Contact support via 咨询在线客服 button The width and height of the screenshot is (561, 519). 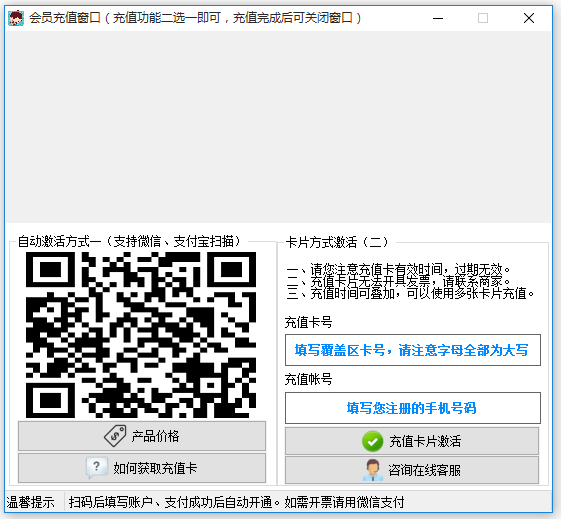[412, 470]
